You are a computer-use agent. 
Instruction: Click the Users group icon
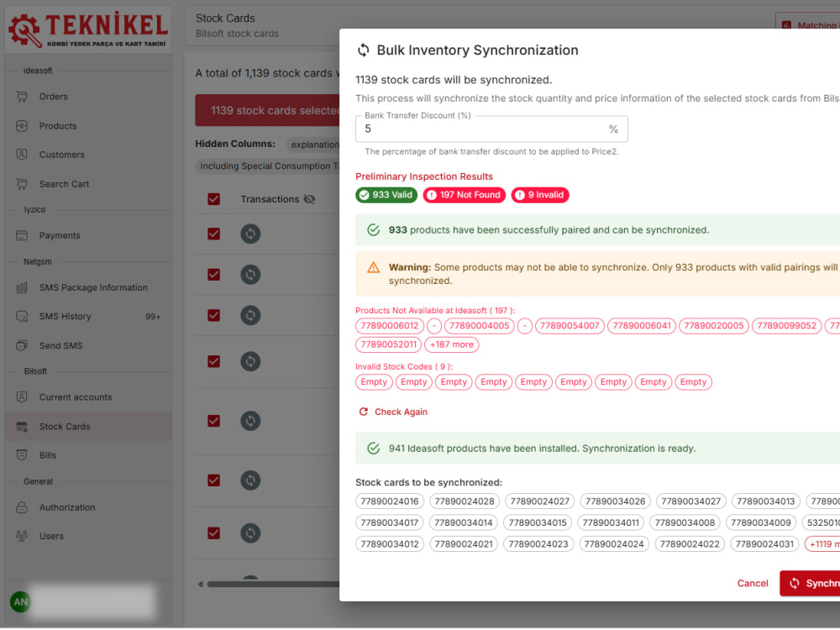point(22,536)
